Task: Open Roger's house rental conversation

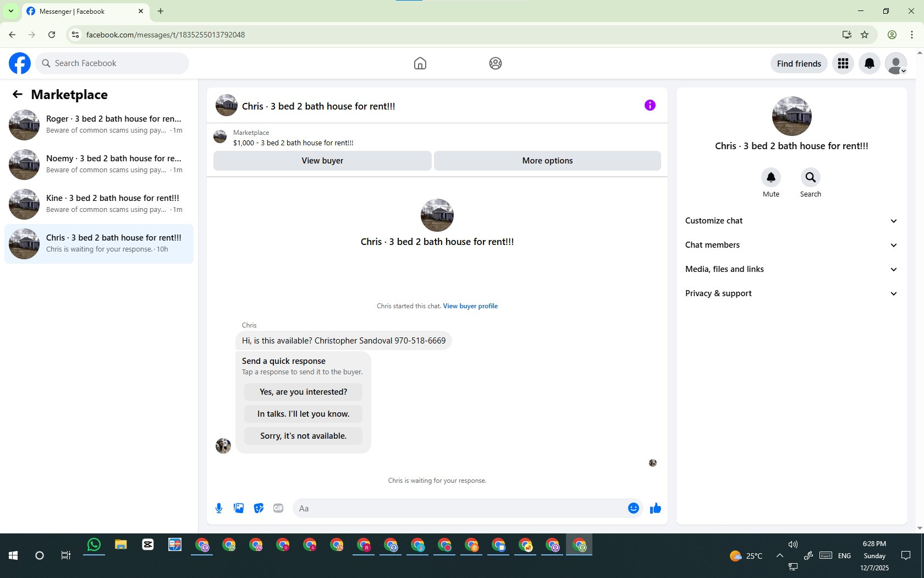Action: pyautogui.click(x=99, y=125)
